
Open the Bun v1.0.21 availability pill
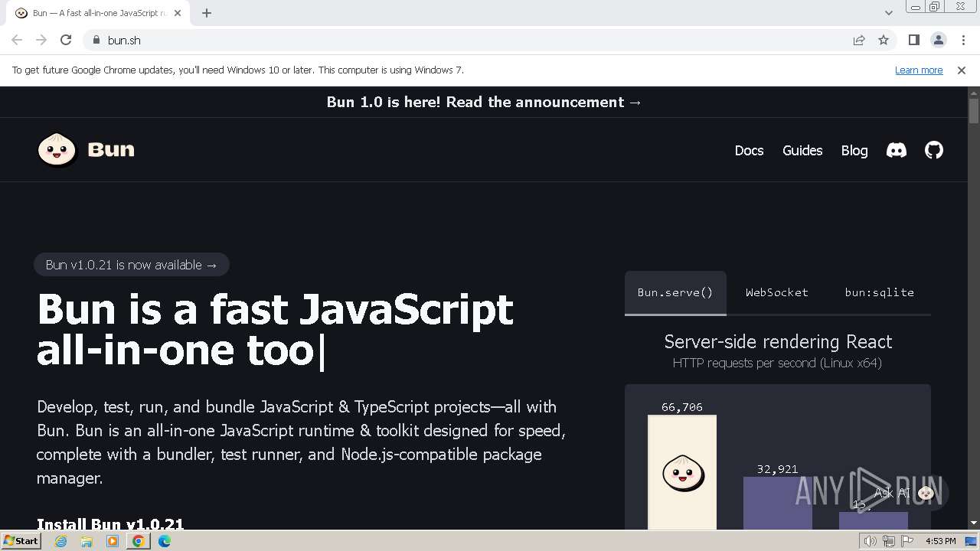pos(132,265)
